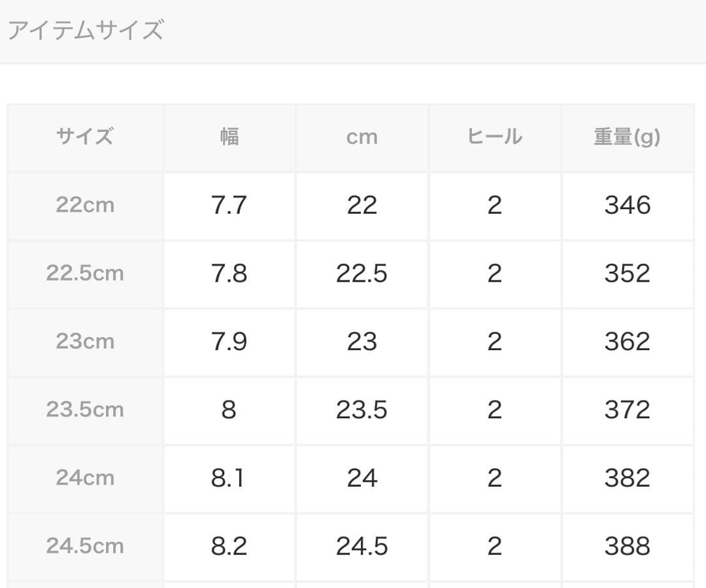The image size is (706, 588).
Task: Select the サイズ column header
Action: click(85, 137)
